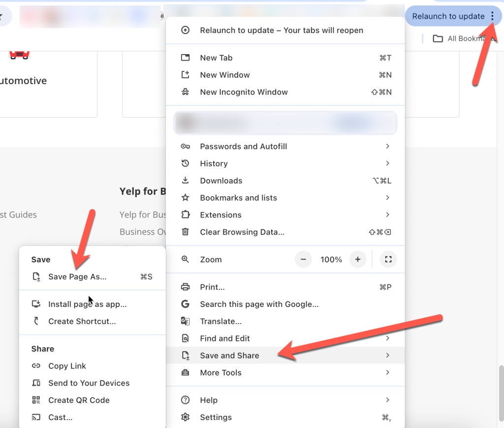504x428 pixels.
Task: Choose Send to Your Devices
Action: point(89,383)
